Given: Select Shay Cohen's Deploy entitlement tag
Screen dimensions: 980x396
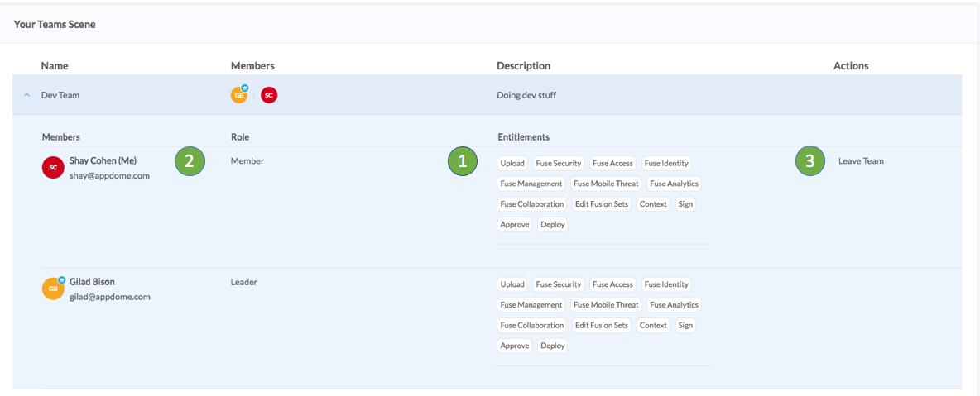Looking at the screenshot, I should [553, 224].
